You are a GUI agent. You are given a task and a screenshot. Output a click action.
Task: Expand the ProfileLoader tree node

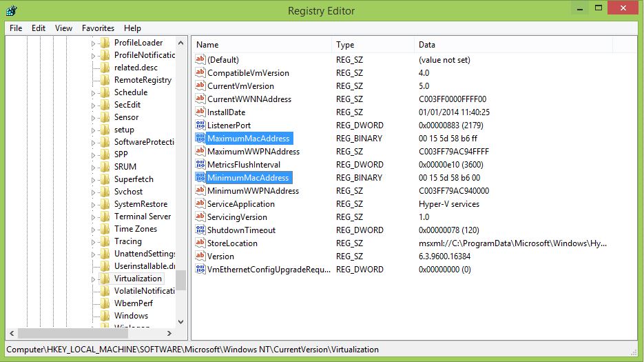[93, 43]
